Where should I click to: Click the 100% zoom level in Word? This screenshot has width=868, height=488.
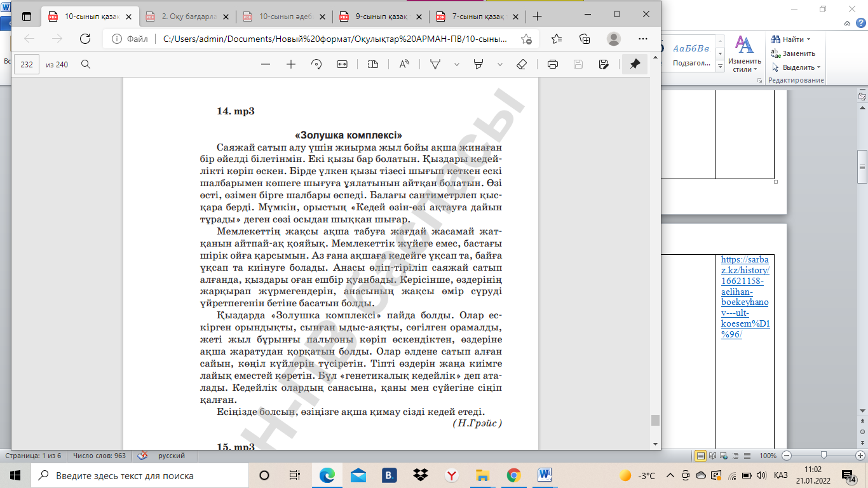click(x=768, y=456)
